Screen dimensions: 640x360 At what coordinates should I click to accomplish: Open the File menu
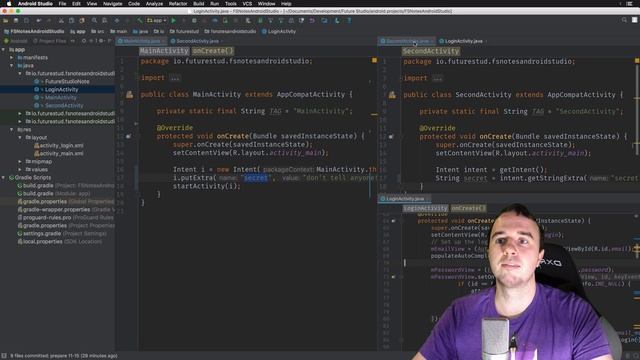(x=62, y=4)
